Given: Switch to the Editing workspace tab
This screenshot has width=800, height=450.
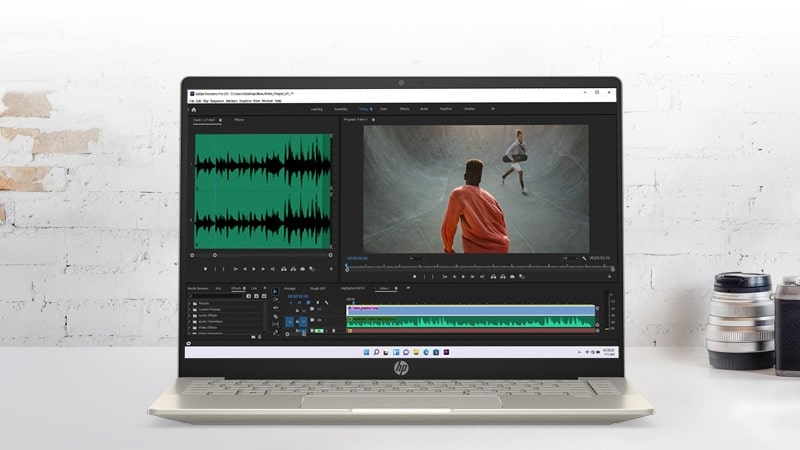Looking at the screenshot, I should click(x=363, y=109).
